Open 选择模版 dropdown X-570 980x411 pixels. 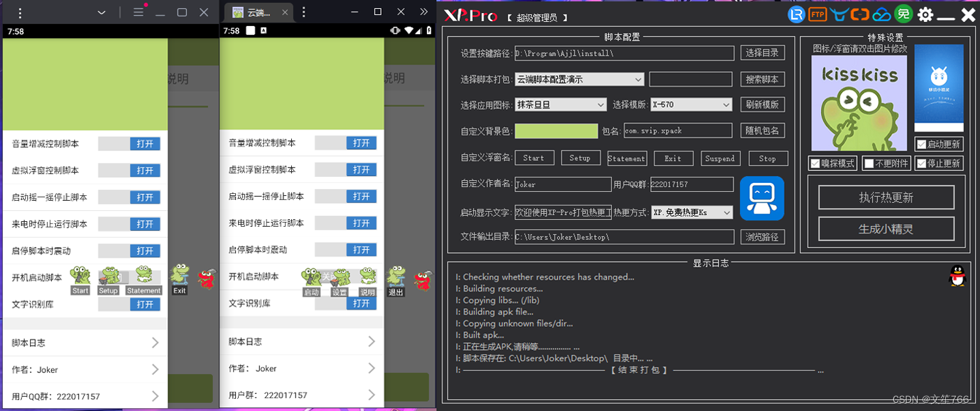[692, 104]
